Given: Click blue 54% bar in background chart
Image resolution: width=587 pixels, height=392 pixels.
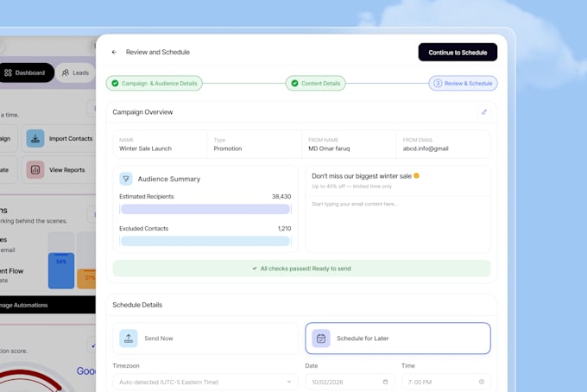Looking at the screenshot, I should click(x=61, y=270).
